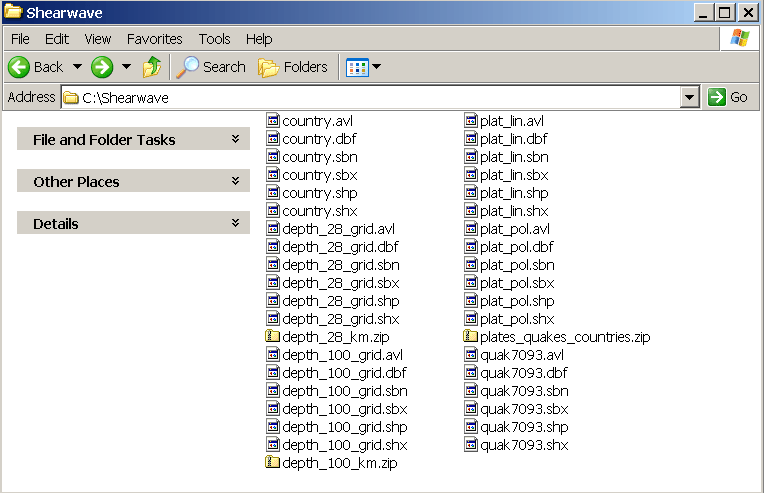Viewport: 764px width, 493px height.
Task: Select the file name plat_lin.shx
Action: 514,211
